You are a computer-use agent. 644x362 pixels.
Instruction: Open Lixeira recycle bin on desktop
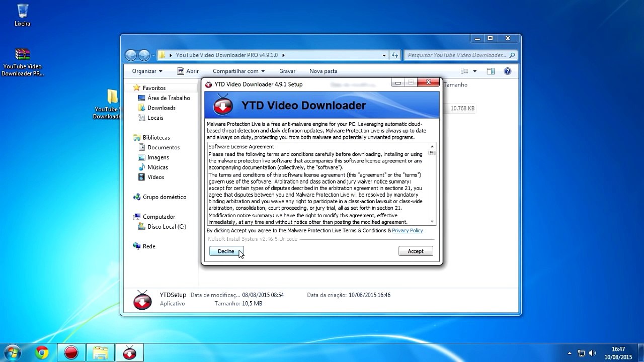(x=22, y=15)
